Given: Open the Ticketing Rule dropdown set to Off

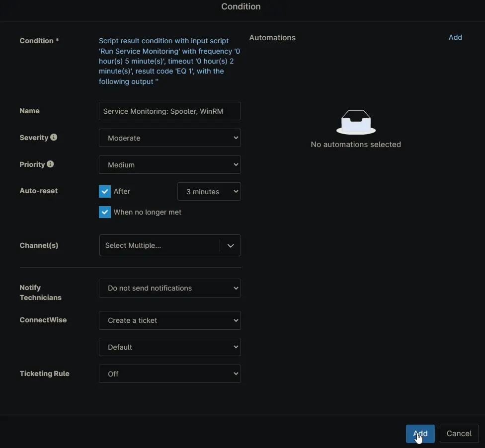Looking at the screenshot, I should (169, 374).
